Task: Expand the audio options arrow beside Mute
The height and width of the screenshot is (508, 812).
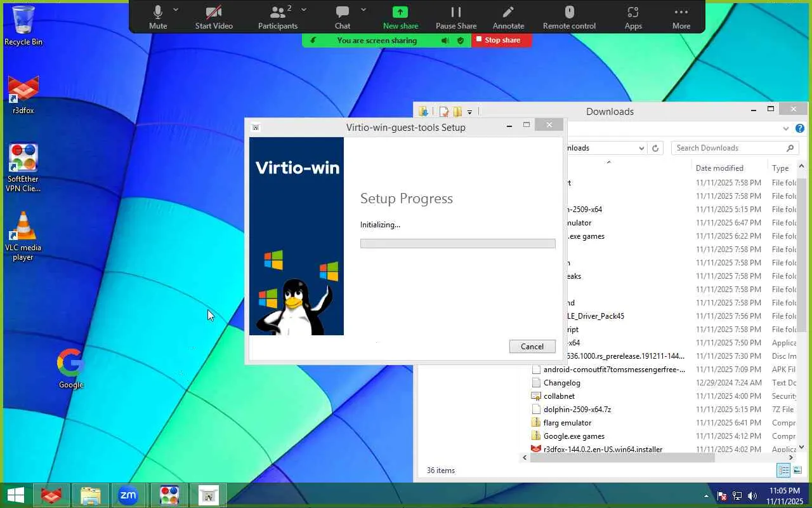Action: 176,10
